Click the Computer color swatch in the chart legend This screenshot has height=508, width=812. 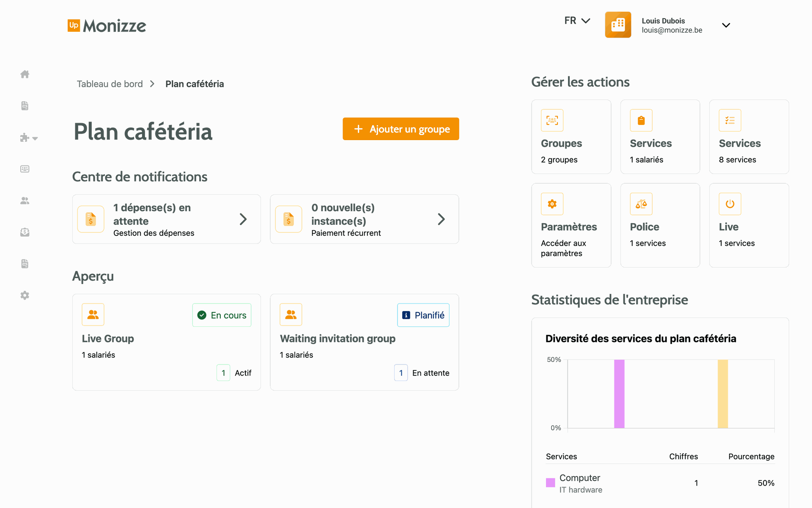pos(550,482)
